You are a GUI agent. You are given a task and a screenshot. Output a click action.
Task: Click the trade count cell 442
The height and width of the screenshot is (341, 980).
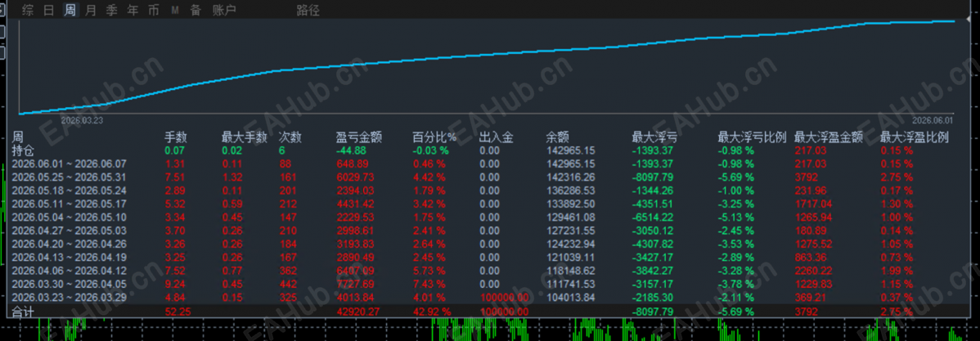tap(287, 285)
